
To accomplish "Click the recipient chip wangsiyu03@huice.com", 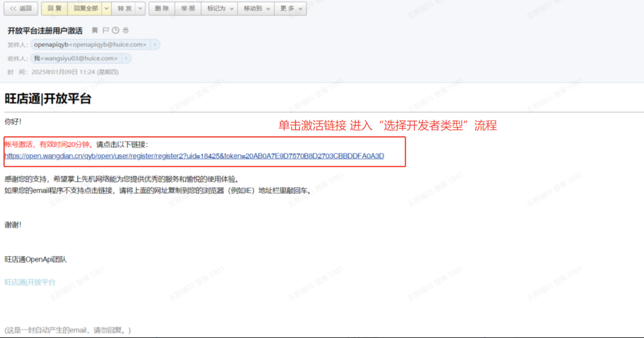I will pos(76,58).
